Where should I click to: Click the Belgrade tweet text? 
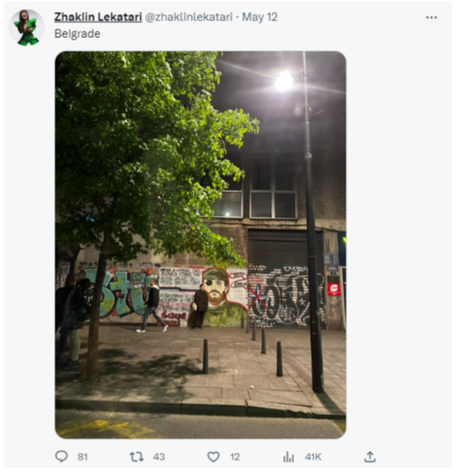pyautogui.click(x=77, y=34)
